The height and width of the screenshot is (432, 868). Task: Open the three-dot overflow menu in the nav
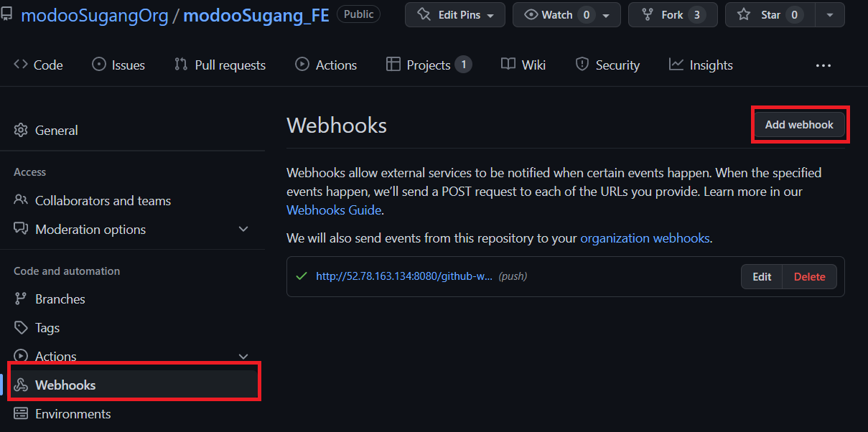tap(823, 65)
